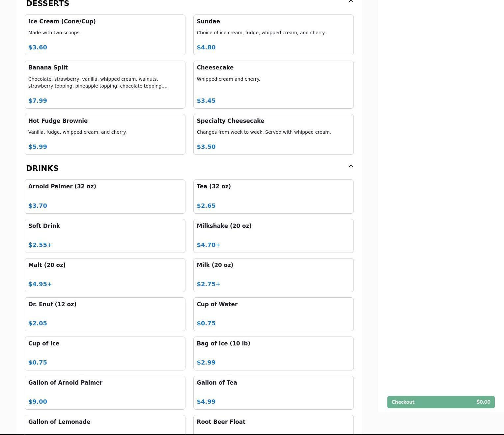504x435 pixels.
Task: Choose Tea (32 oz) drink
Action: click(x=273, y=197)
